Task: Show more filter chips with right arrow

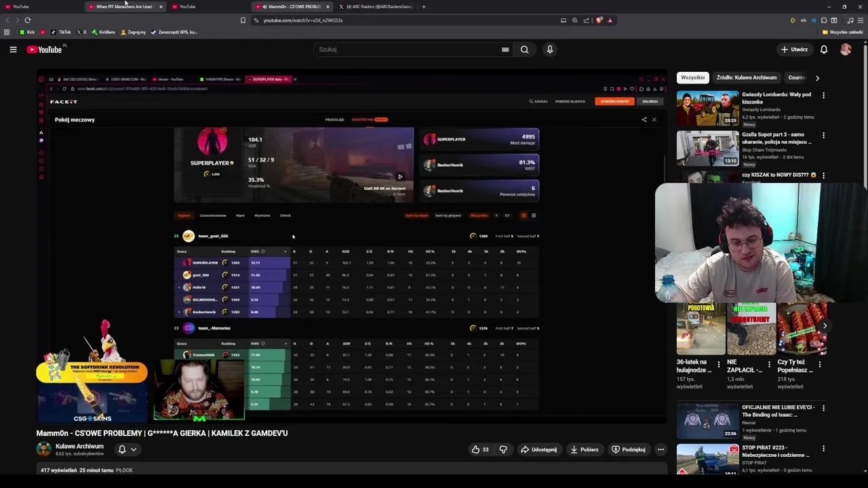Action: pyautogui.click(x=817, y=78)
